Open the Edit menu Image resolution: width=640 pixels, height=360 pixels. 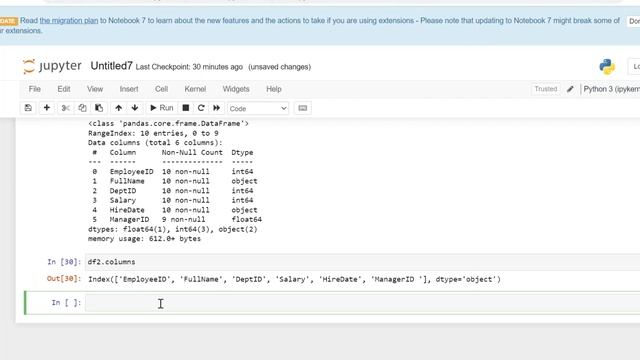tap(64, 89)
